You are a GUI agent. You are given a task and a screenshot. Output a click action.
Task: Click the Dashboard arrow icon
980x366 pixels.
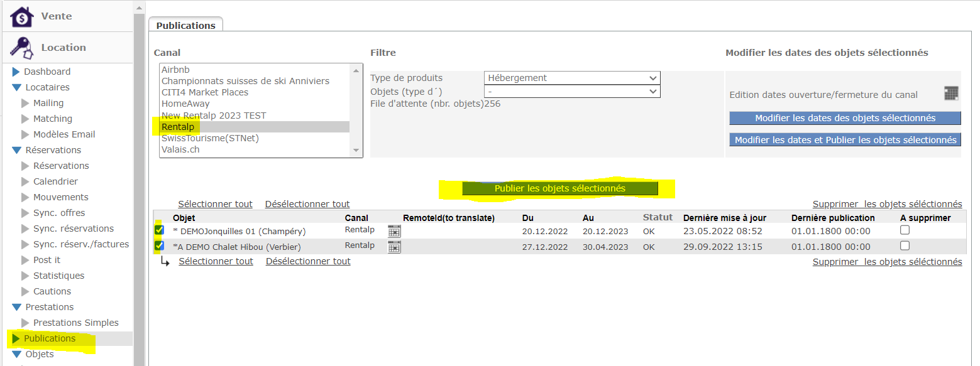pyautogui.click(x=16, y=72)
